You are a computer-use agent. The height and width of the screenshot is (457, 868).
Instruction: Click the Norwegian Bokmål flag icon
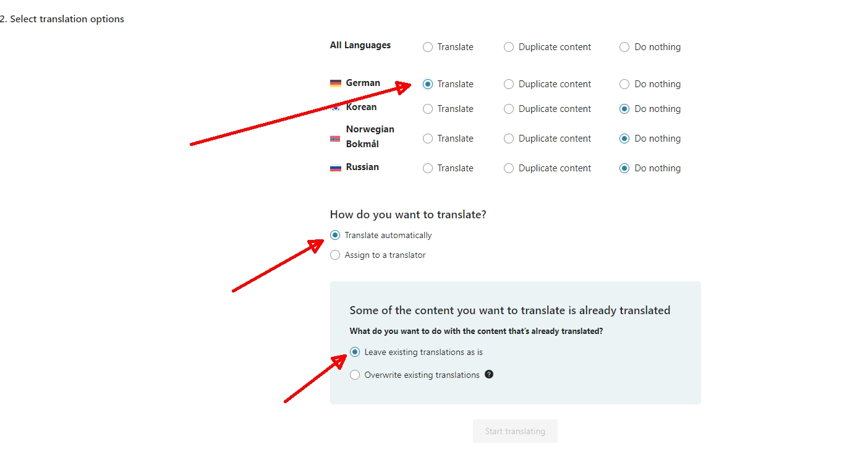336,139
